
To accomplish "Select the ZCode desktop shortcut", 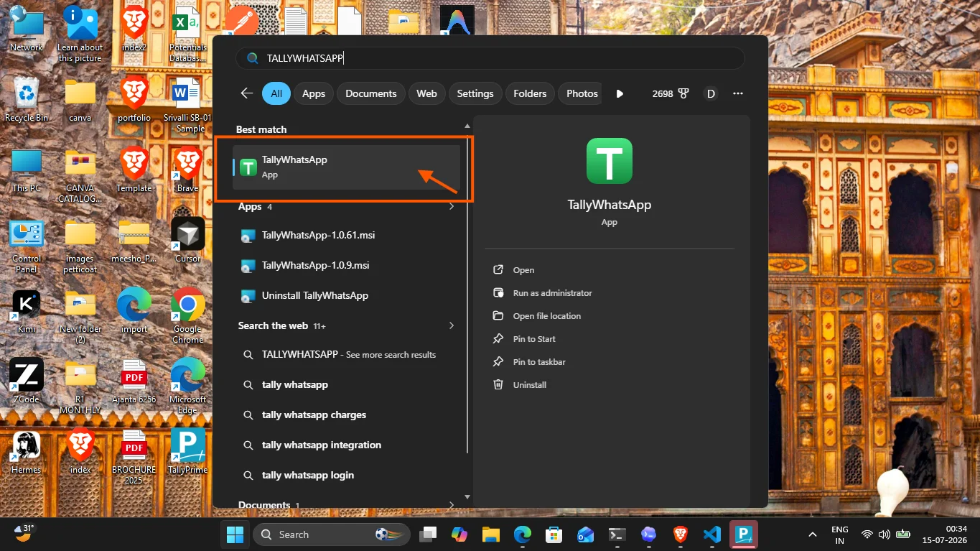I will point(27,381).
